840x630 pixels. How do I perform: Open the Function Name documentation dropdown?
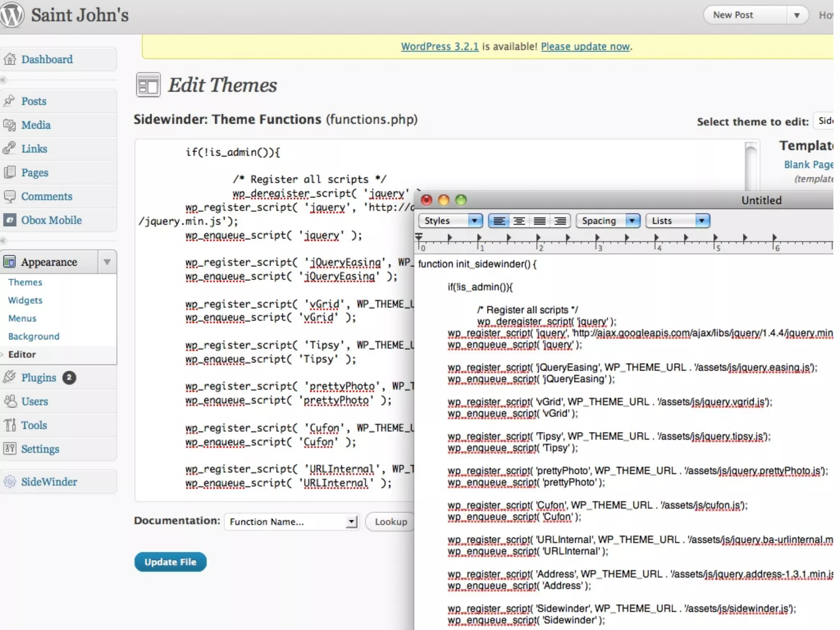292,522
